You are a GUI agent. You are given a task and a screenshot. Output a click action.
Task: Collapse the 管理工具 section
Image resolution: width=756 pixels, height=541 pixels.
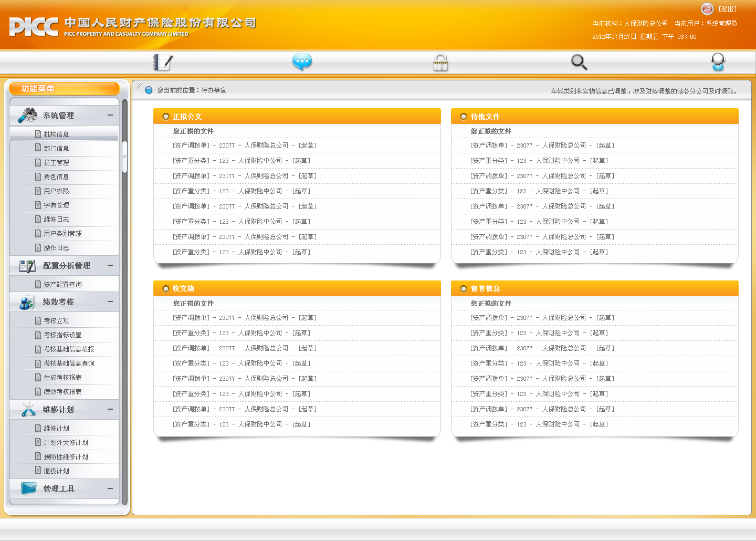click(110, 488)
